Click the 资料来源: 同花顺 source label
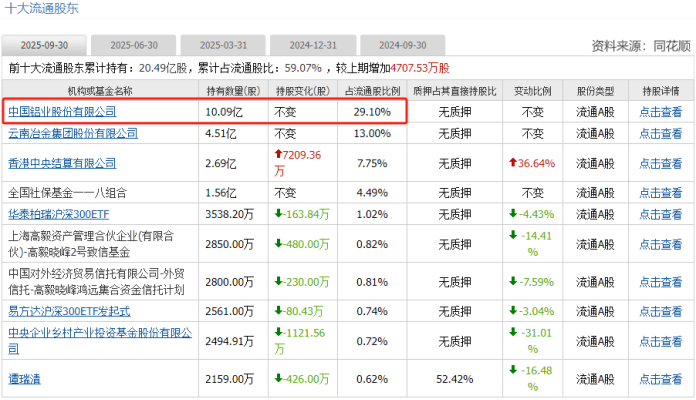 coord(641,46)
